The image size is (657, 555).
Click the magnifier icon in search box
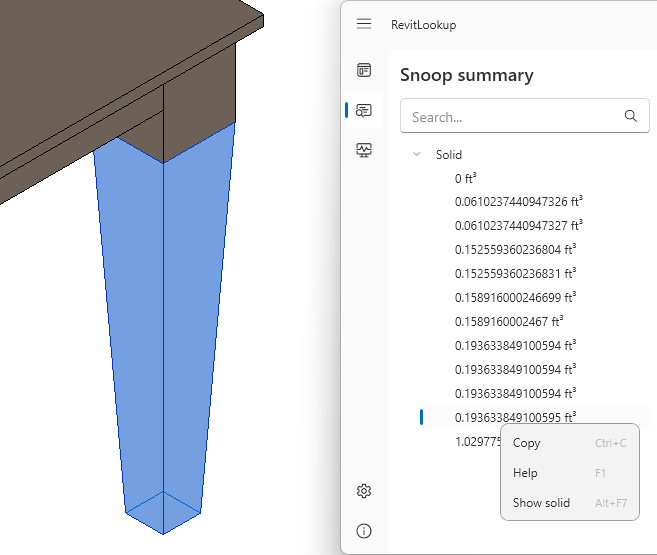pos(630,116)
